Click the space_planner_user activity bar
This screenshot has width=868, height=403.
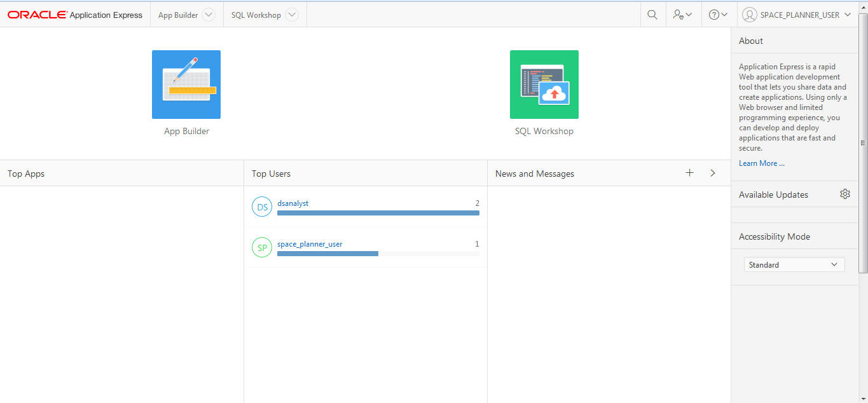(378, 254)
